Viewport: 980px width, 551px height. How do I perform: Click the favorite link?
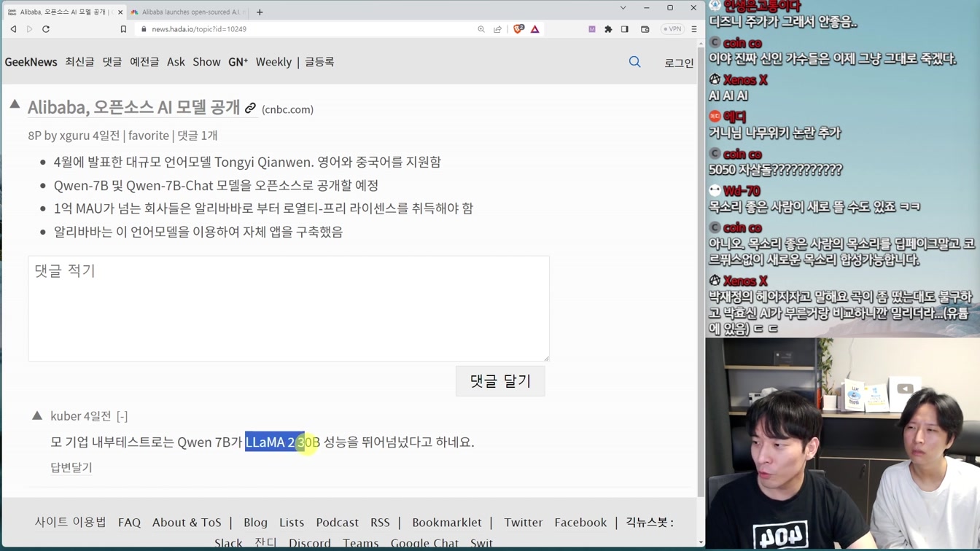pyautogui.click(x=148, y=136)
